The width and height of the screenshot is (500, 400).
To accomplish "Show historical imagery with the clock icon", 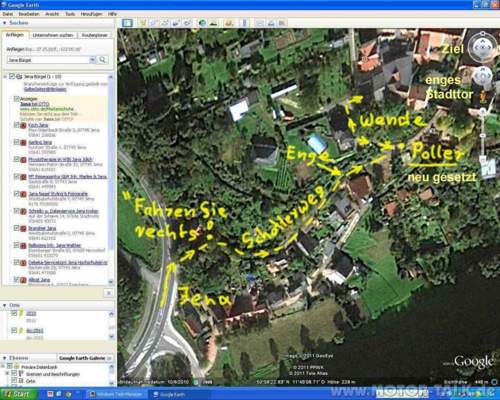I will coord(202,23).
